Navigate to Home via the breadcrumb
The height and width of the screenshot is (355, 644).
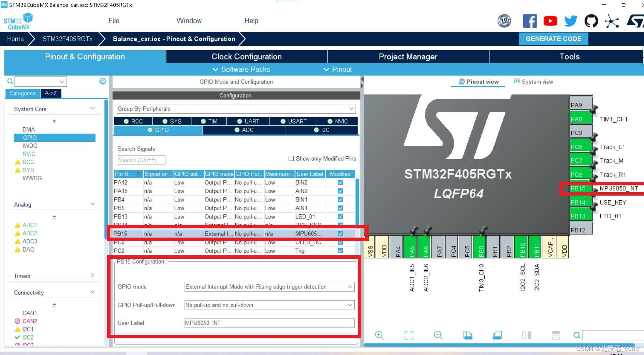click(15, 39)
